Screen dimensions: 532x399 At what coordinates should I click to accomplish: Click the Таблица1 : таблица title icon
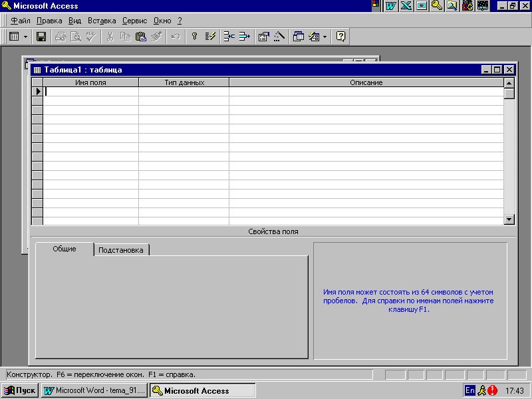pyautogui.click(x=37, y=70)
